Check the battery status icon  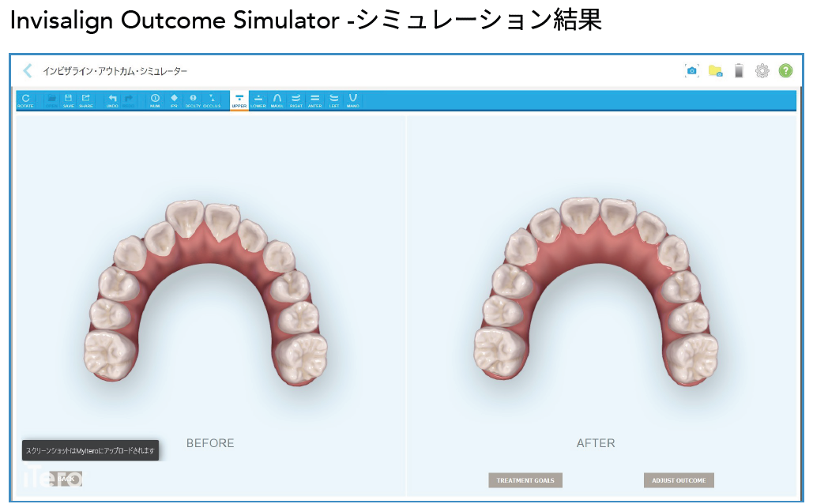pos(739,70)
